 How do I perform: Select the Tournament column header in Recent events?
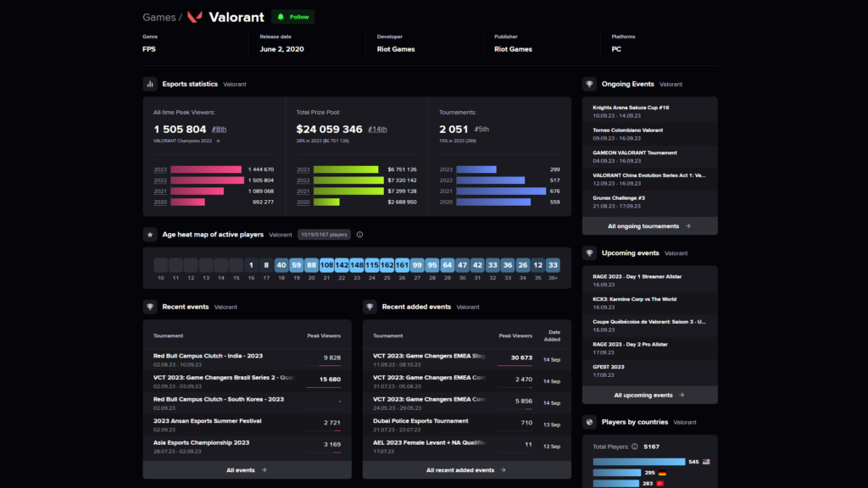click(x=168, y=335)
